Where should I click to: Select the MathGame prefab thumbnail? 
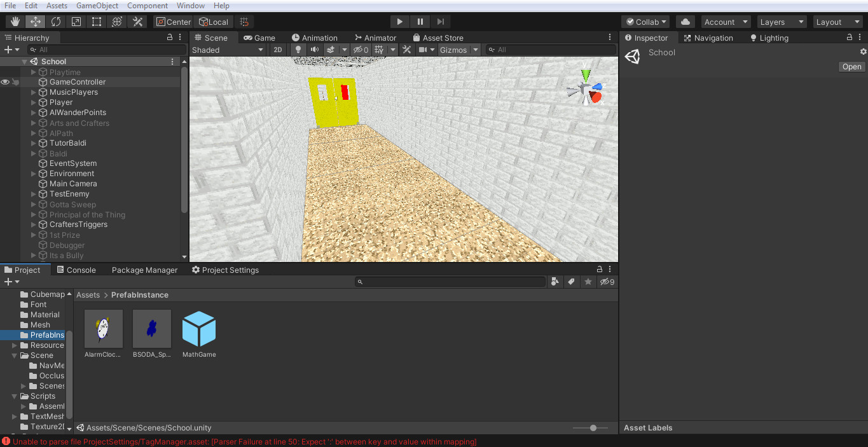pyautogui.click(x=199, y=327)
